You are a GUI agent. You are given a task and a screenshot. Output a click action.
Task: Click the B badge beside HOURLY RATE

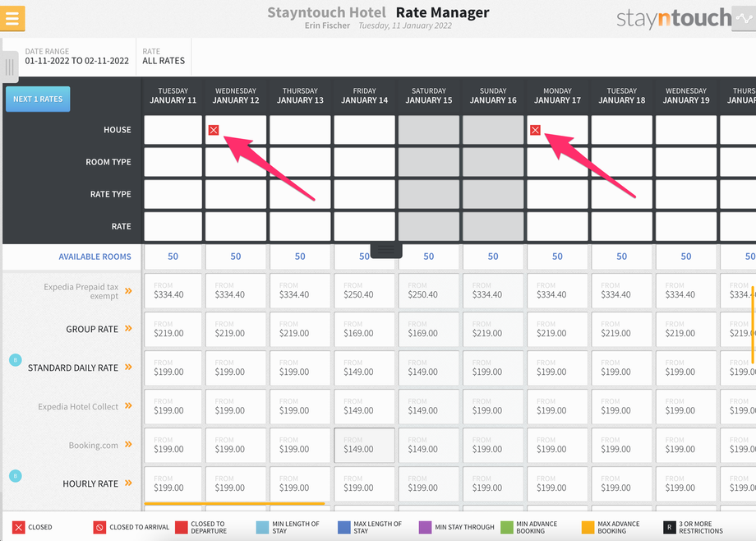tap(16, 476)
